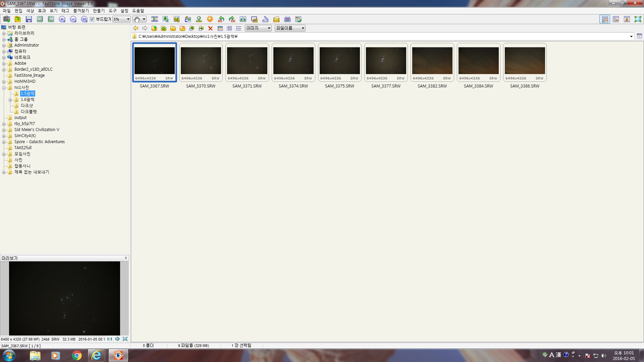Open Chrome from the taskbar
The width and height of the screenshot is (644, 362).
click(x=77, y=355)
